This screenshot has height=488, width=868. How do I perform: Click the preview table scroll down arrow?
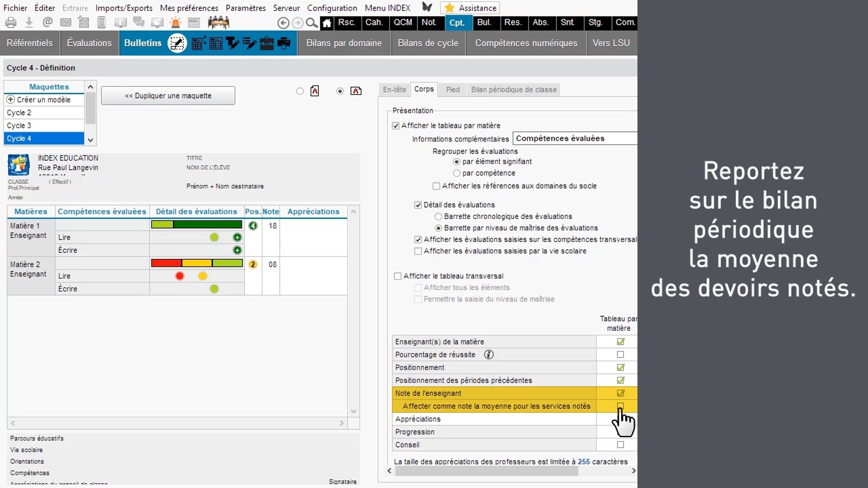(x=354, y=411)
